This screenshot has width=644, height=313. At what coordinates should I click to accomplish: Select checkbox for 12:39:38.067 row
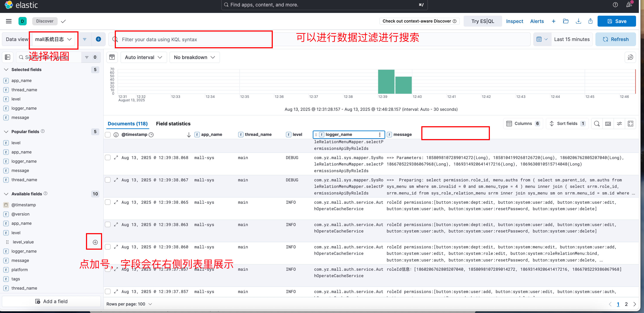108,180
